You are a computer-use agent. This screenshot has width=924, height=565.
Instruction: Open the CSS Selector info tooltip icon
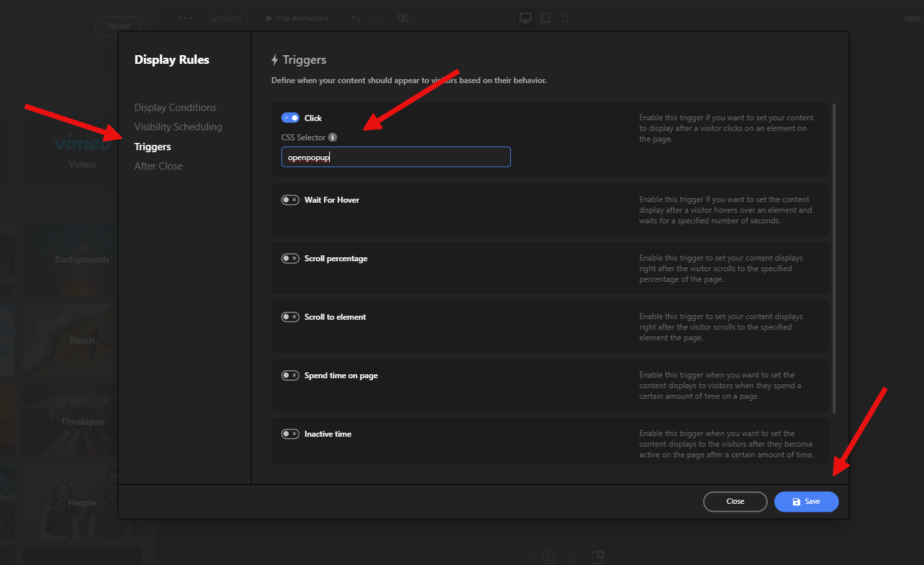[x=333, y=138]
